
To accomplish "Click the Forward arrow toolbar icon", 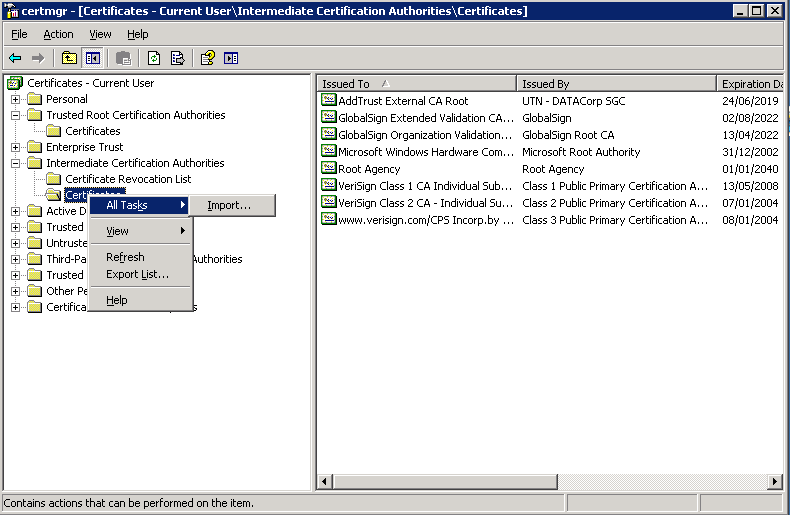I will [x=38, y=58].
